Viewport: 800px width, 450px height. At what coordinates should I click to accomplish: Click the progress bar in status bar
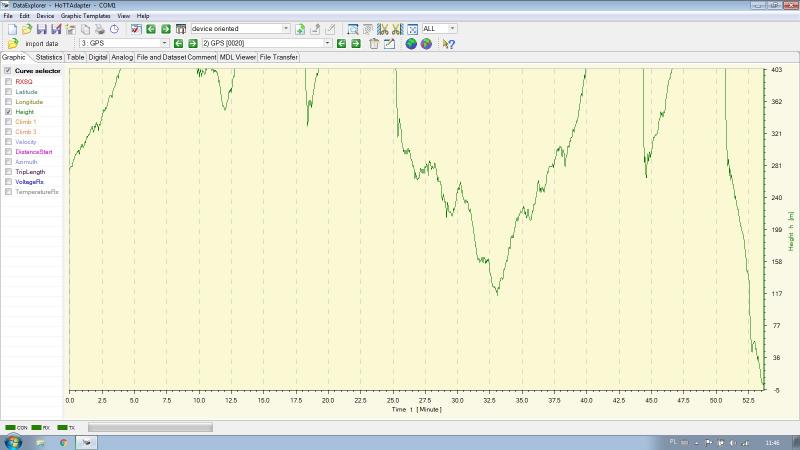(x=150, y=427)
